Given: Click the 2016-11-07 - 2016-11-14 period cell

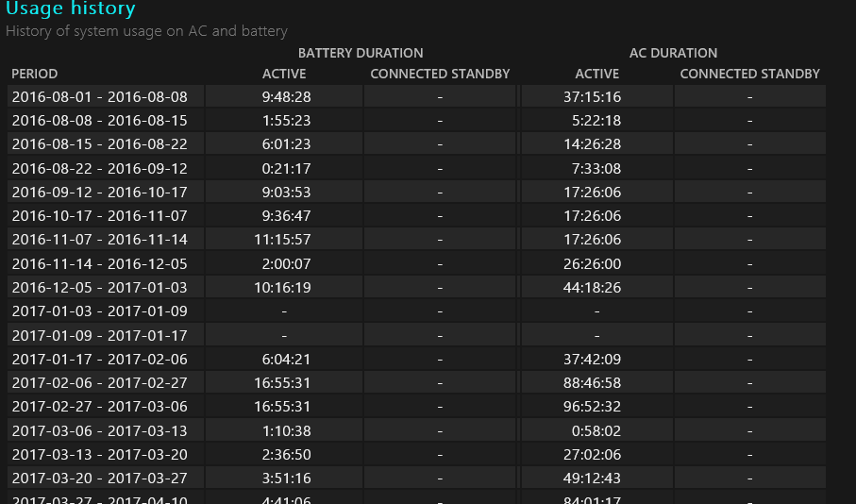Looking at the screenshot, I should 99,240.
